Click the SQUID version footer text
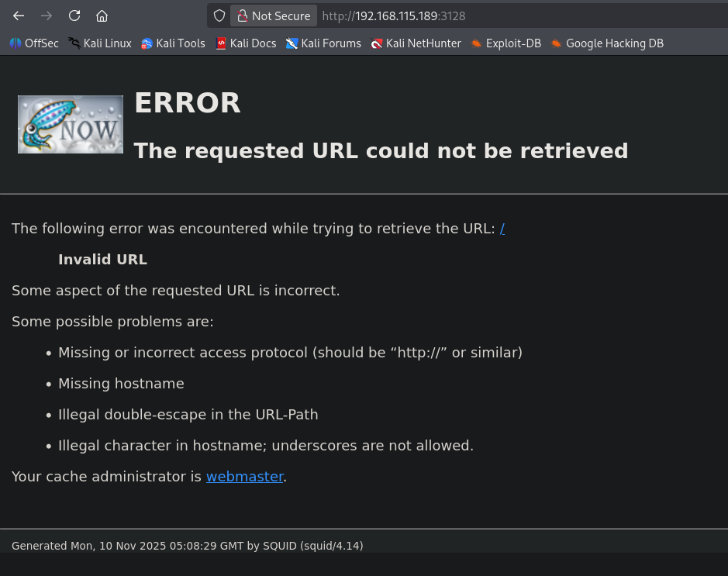This screenshot has height=576, width=728. 187,546
